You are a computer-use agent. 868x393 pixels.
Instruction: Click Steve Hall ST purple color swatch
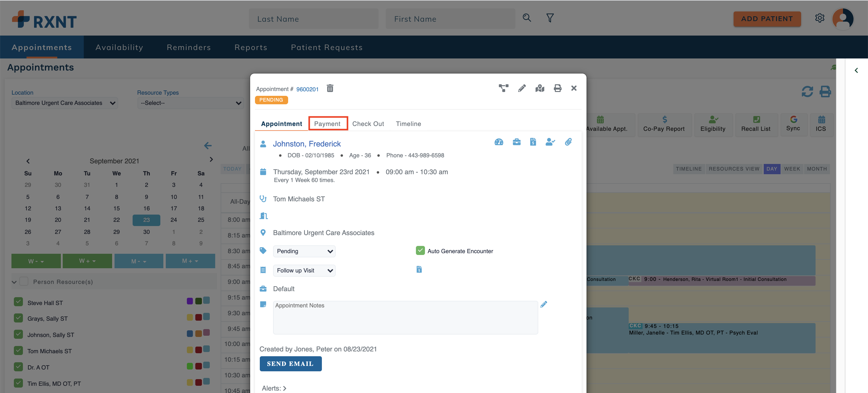(190, 301)
